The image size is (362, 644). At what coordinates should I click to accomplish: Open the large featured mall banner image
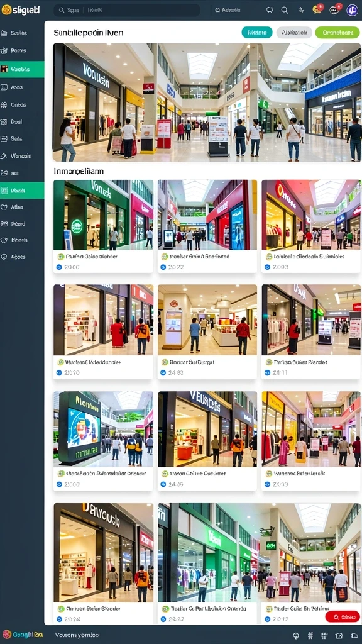pyautogui.click(x=207, y=103)
